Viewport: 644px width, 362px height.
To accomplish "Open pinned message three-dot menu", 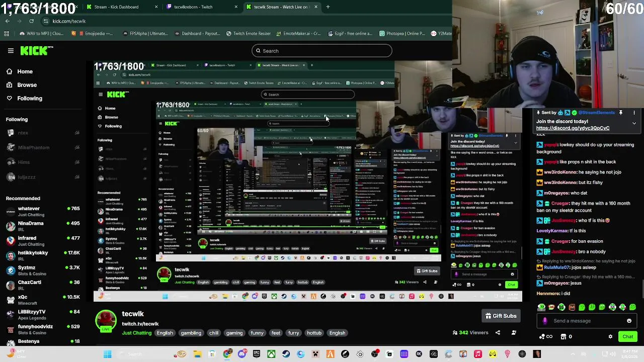I will pos(634,113).
